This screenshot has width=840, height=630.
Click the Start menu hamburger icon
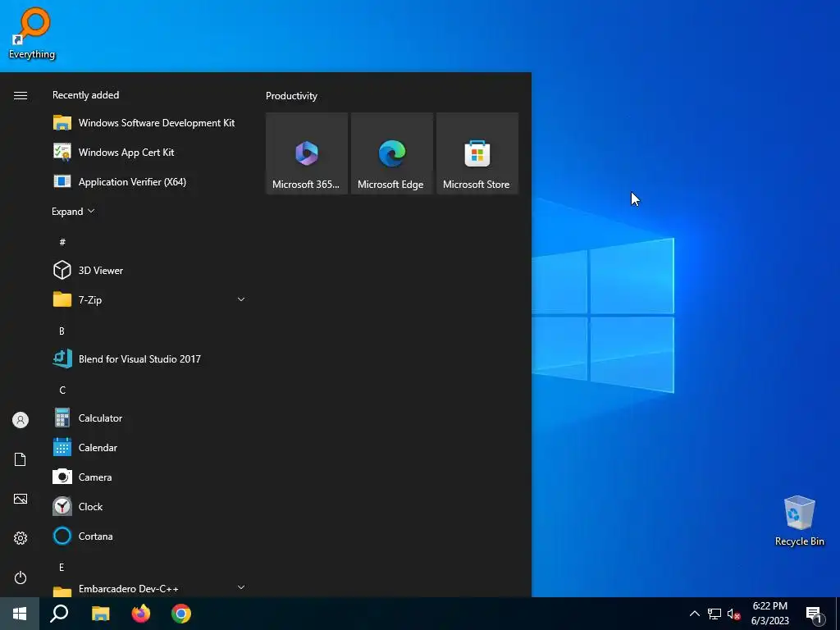21,95
